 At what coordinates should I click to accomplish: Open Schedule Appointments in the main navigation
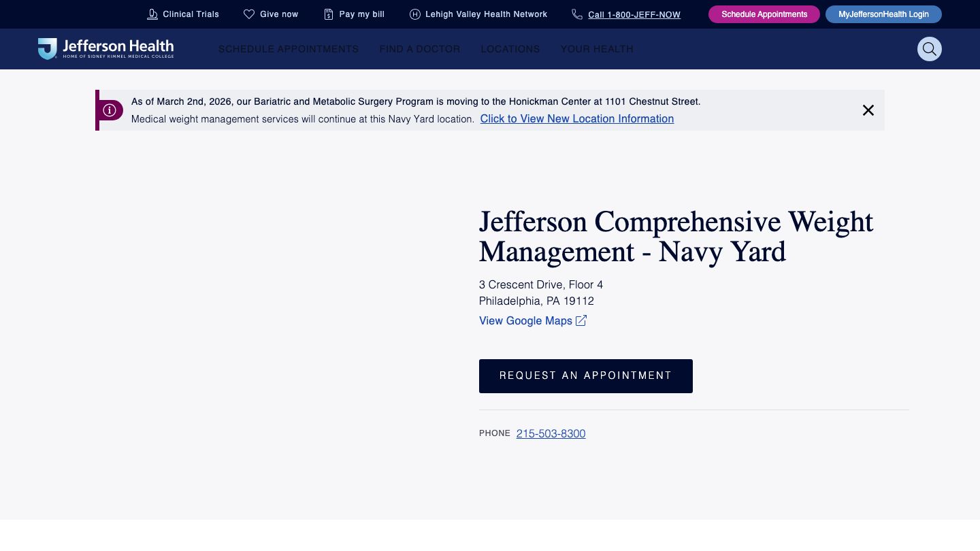288,49
